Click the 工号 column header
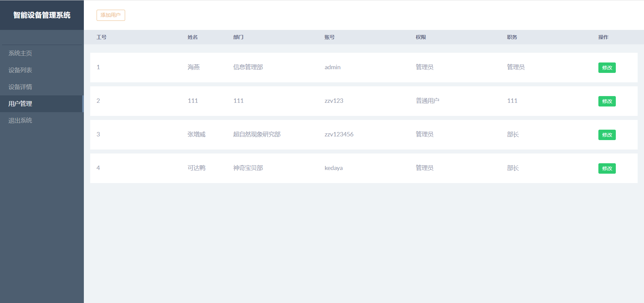 [101, 37]
